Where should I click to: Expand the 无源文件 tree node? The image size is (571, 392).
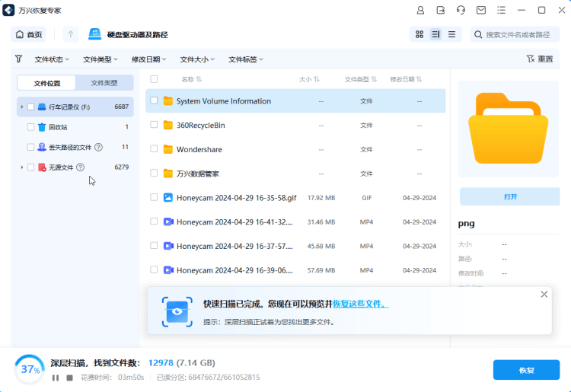(22, 167)
